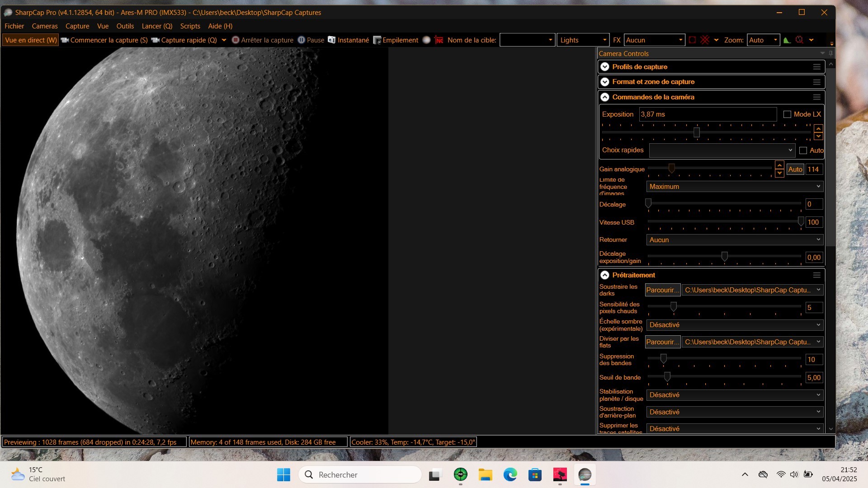Open the green PHD2 taskbar app
868x488 pixels.
point(460,475)
